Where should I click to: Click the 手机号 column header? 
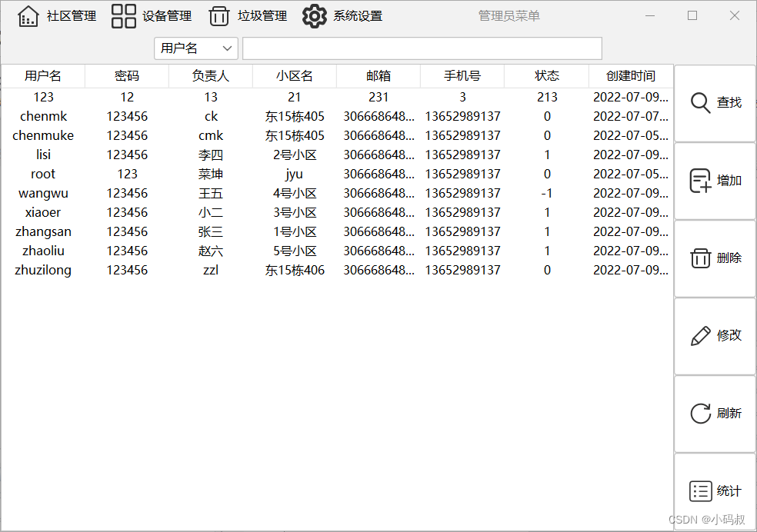[462, 76]
